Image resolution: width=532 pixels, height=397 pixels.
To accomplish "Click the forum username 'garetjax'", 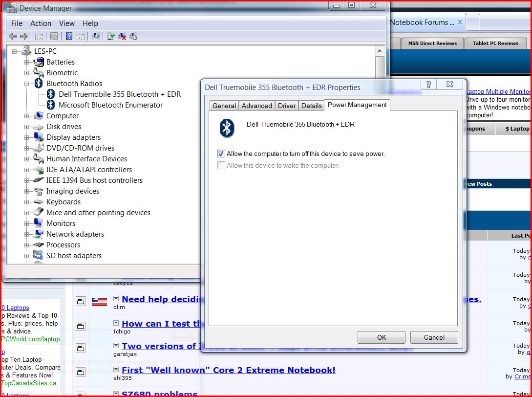I will pyautogui.click(x=125, y=354).
